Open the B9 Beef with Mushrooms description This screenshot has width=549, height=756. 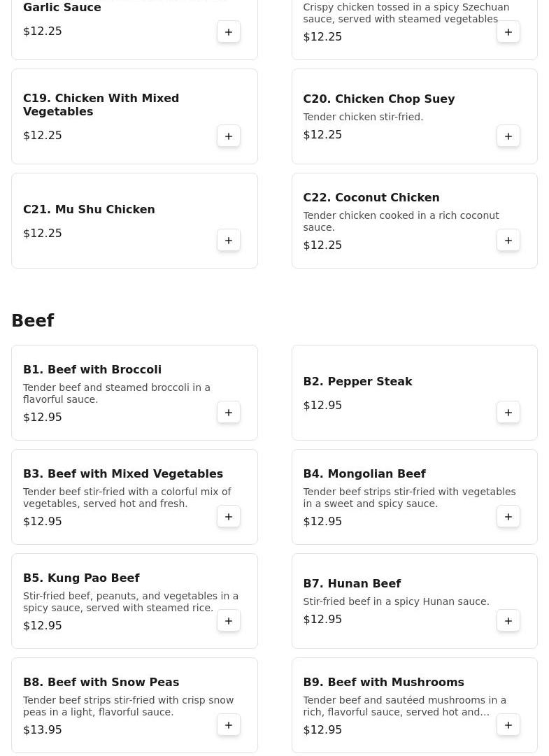[x=404, y=706]
